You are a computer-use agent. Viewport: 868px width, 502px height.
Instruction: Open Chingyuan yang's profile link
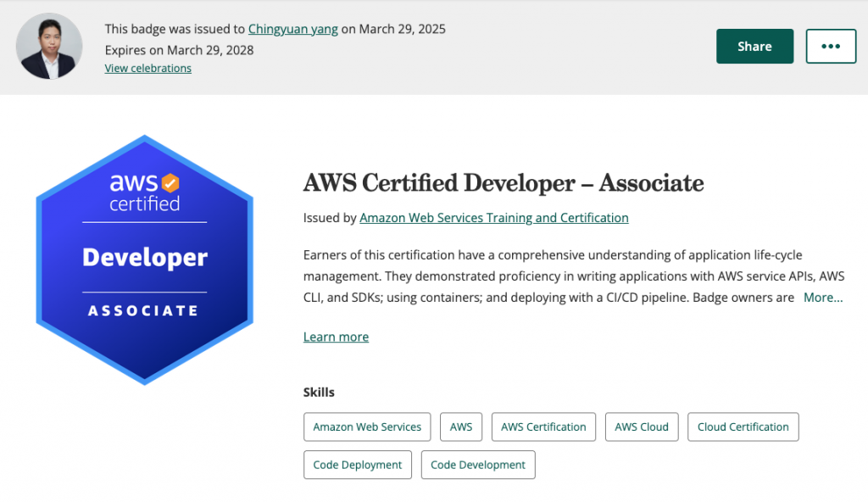coord(292,29)
